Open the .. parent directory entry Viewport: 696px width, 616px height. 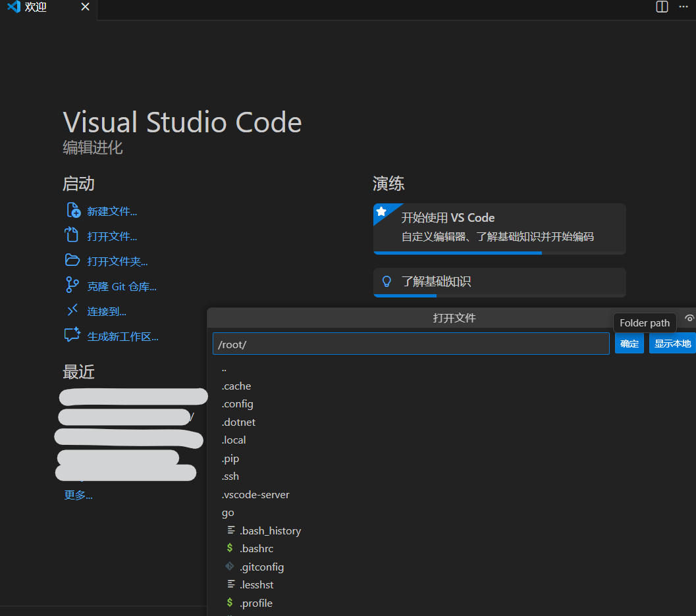(224, 368)
